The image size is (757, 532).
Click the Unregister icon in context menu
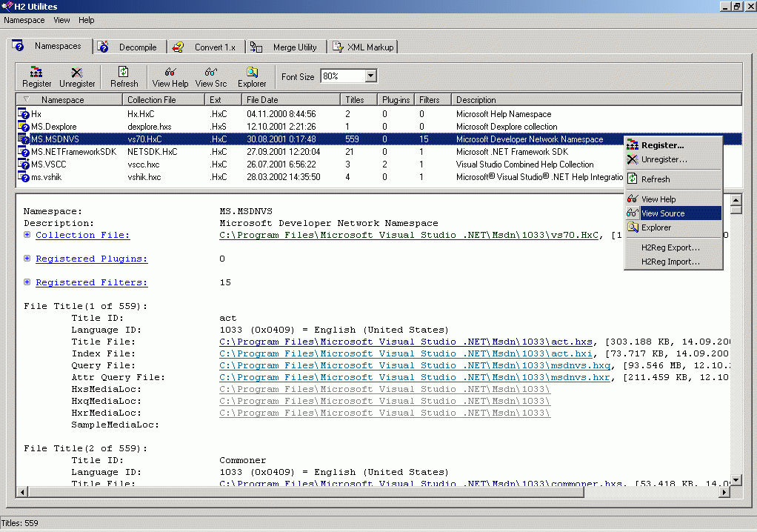(x=633, y=159)
